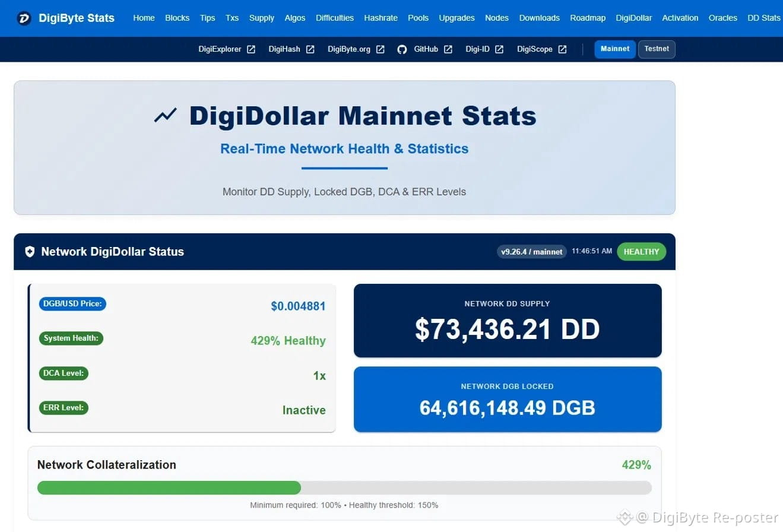This screenshot has height=532, width=783.
Task: Open the Home page
Action: [144, 18]
